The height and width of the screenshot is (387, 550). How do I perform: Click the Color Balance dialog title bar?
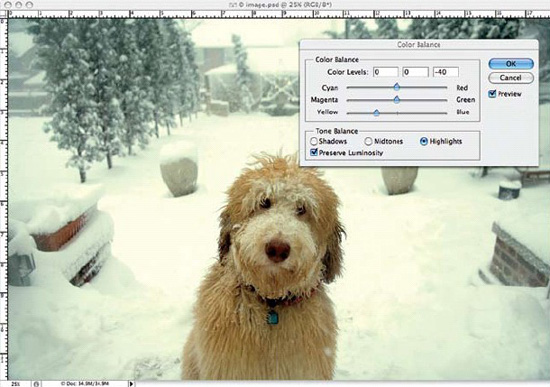(x=419, y=45)
